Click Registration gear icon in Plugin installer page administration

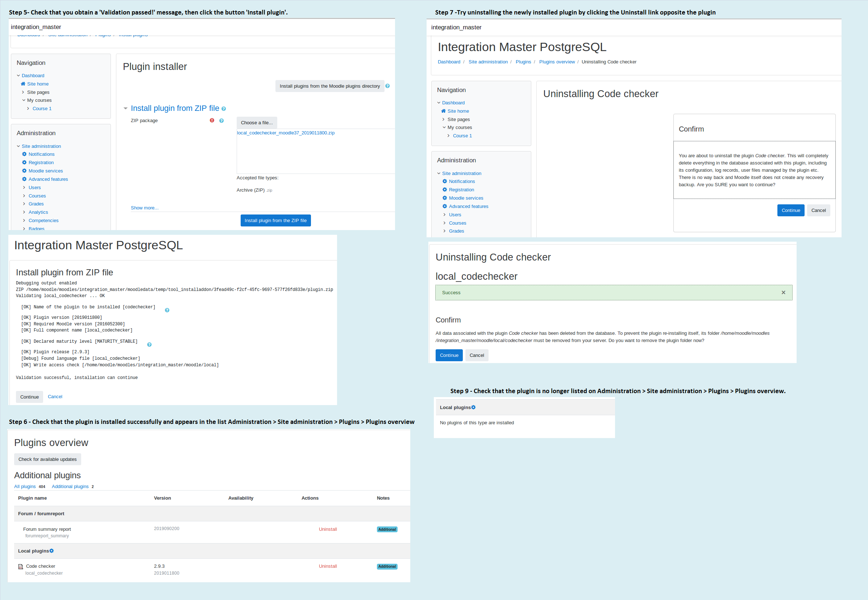point(24,162)
